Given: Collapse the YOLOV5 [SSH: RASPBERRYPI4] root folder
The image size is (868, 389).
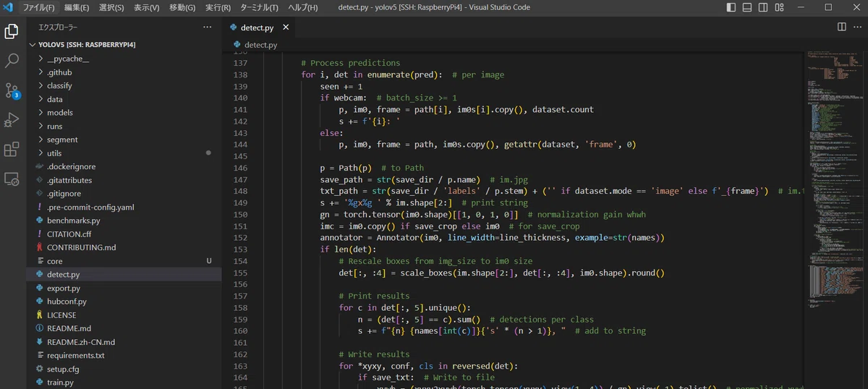Looking at the screenshot, I should [x=124, y=45].
